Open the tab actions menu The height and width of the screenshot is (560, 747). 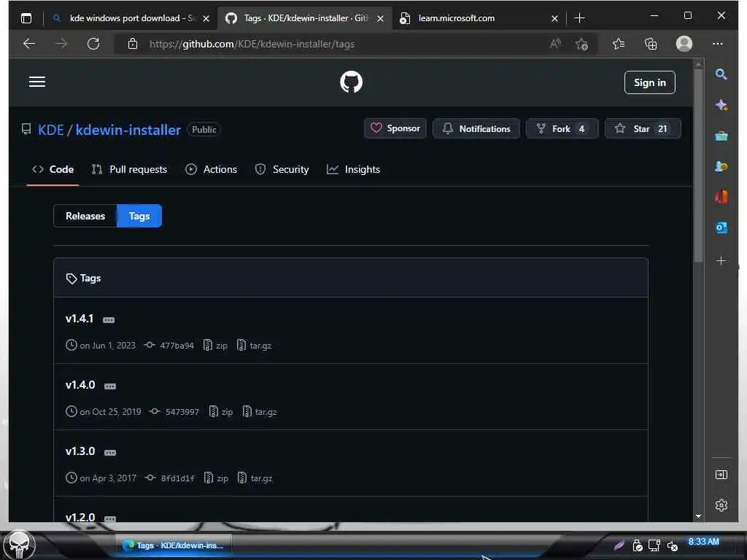tap(26, 18)
